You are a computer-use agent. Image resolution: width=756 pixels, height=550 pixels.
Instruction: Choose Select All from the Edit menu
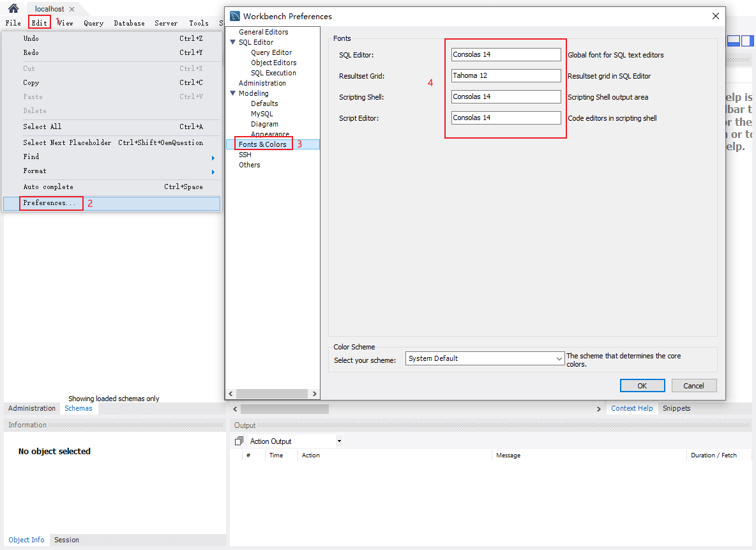(x=112, y=126)
